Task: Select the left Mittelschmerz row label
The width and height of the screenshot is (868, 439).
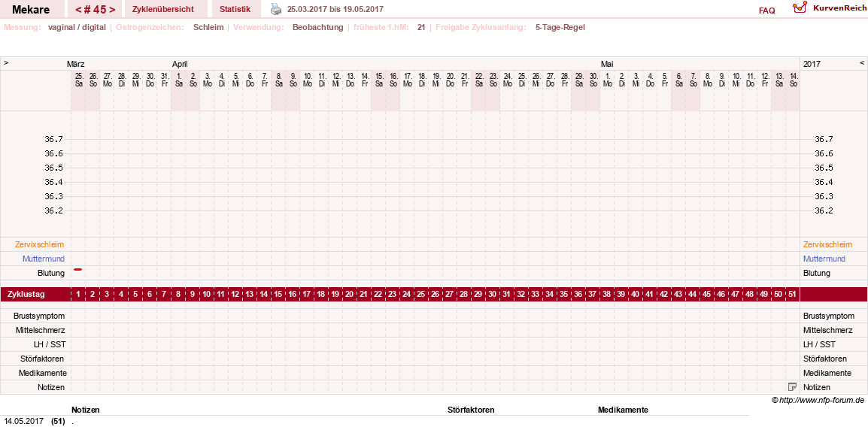Action: [41, 330]
